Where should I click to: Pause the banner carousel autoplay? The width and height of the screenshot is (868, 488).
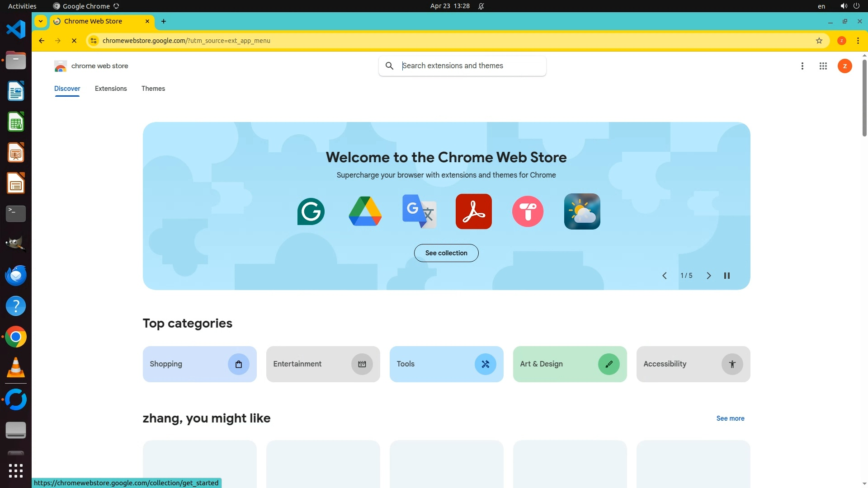pyautogui.click(x=726, y=276)
